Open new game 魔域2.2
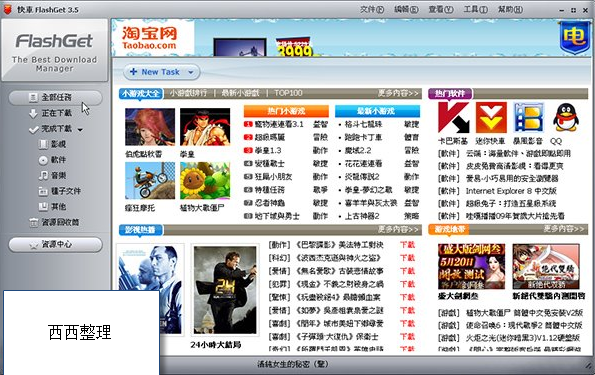Viewport: 595px width, 375px height. pos(358,150)
